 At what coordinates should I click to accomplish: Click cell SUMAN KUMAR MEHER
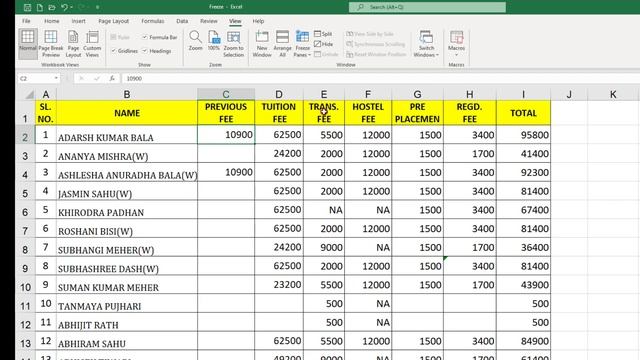click(127, 285)
